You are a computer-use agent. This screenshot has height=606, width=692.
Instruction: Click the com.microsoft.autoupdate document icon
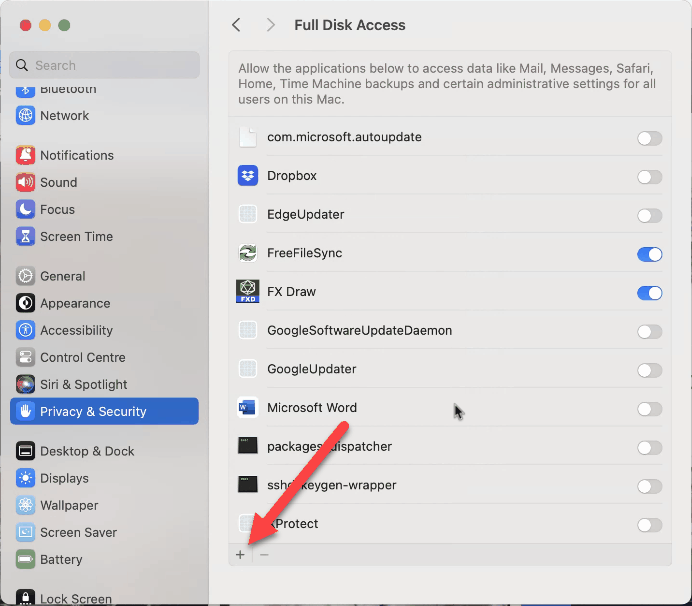(x=248, y=137)
